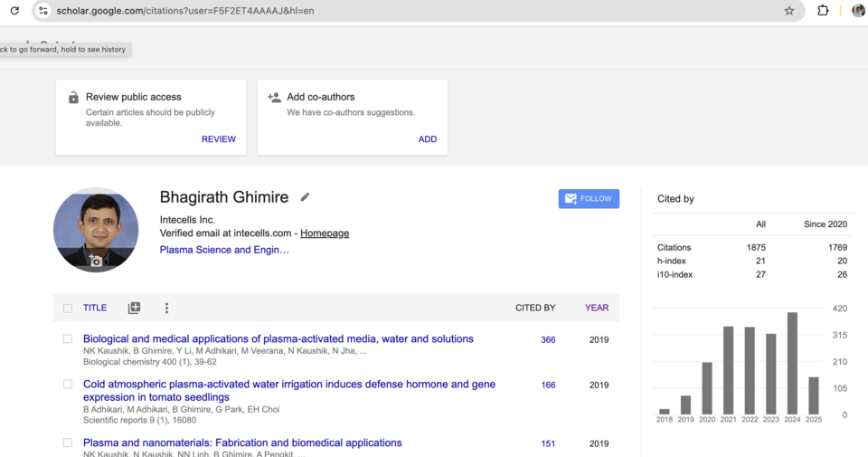Check the box for Cold atmospheric plasma-activated water article
The height and width of the screenshot is (457, 868).
[x=68, y=385]
